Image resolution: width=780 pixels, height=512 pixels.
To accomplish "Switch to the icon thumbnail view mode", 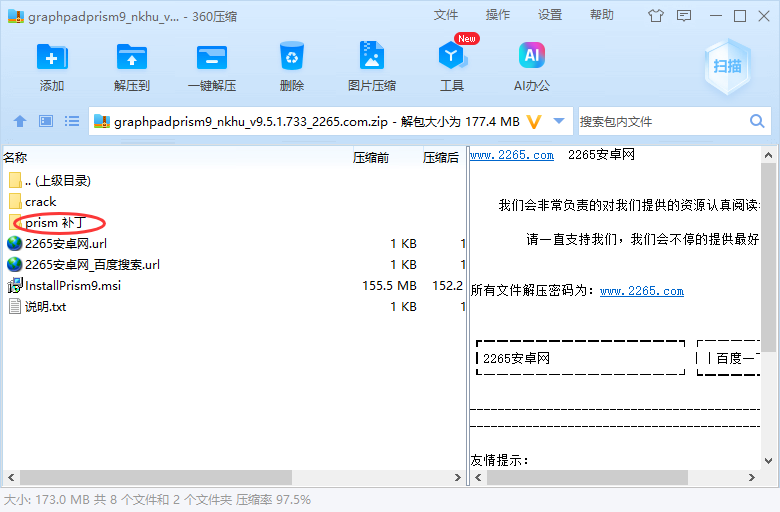I will point(46,121).
